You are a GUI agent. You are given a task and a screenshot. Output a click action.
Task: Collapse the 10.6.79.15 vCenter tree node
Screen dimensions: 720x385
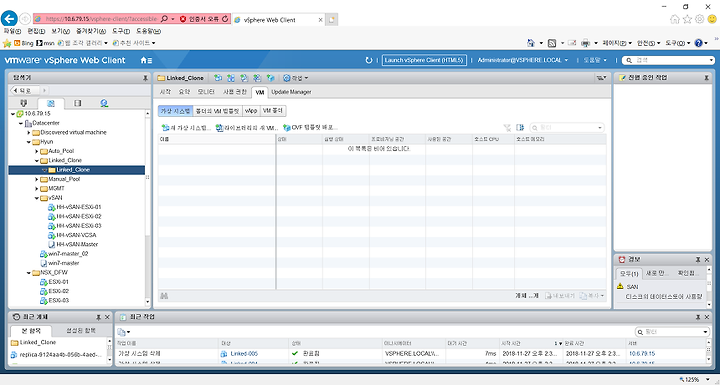coord(12,113)
